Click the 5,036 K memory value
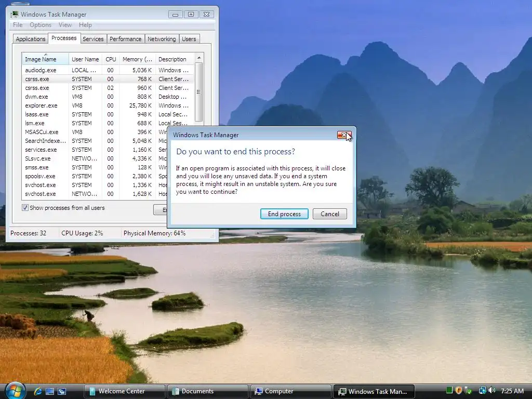Screen dimensions: 532x399 point(142,70)
